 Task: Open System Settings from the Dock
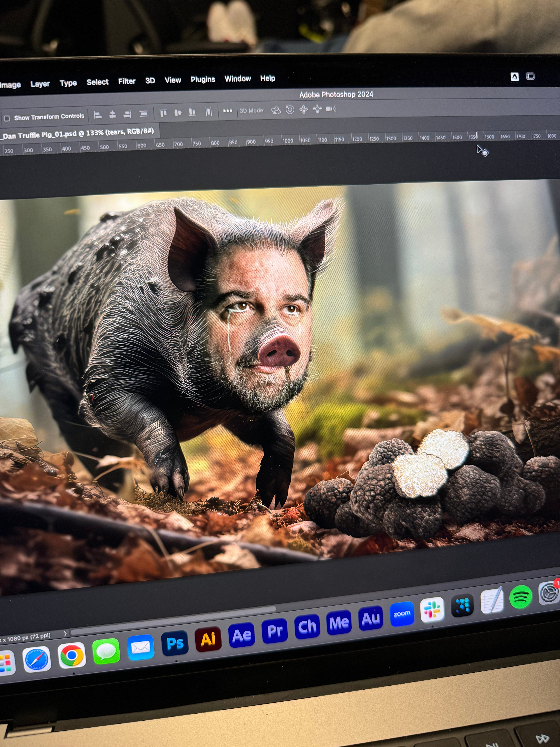549,593
